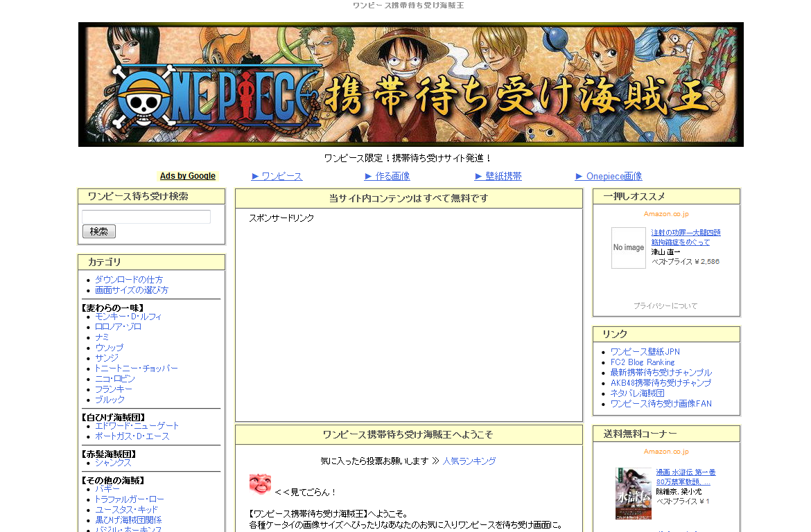811x532 pixels.
Task: Select ロロノア・ゾロ character link
Action: click(118, 327)
